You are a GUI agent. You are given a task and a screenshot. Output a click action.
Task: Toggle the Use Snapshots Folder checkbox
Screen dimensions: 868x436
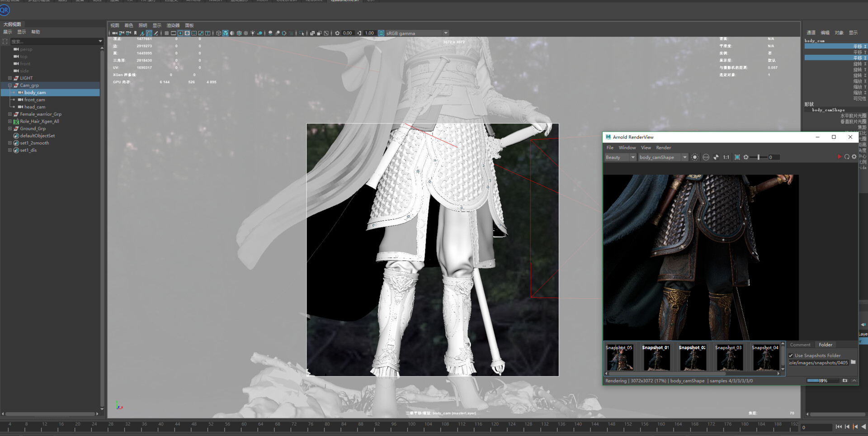click(x=791, y=355)
